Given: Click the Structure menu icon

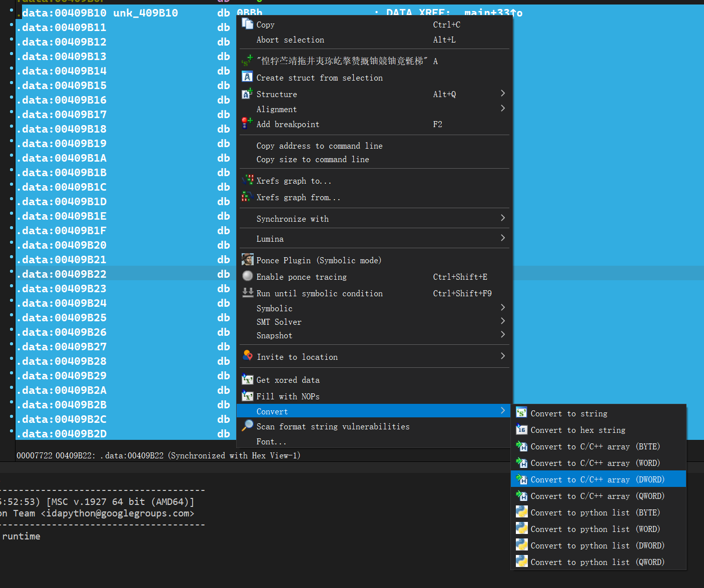Looking at the screenshot, I should click(x=247, y=94).
